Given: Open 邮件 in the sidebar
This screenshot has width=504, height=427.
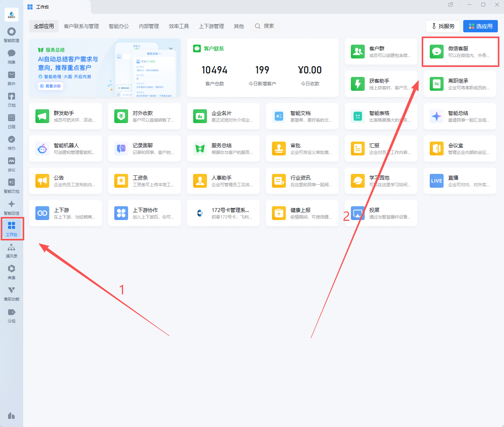Looking at the screenshot, I should click(12, 78).
